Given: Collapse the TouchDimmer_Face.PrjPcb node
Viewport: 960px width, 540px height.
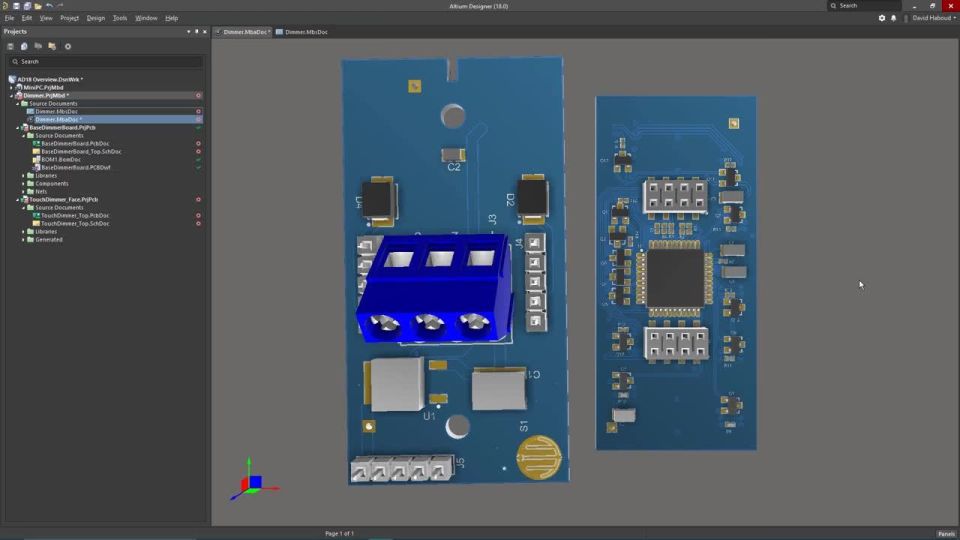Looking at the screenshot, I should (18, 200).
